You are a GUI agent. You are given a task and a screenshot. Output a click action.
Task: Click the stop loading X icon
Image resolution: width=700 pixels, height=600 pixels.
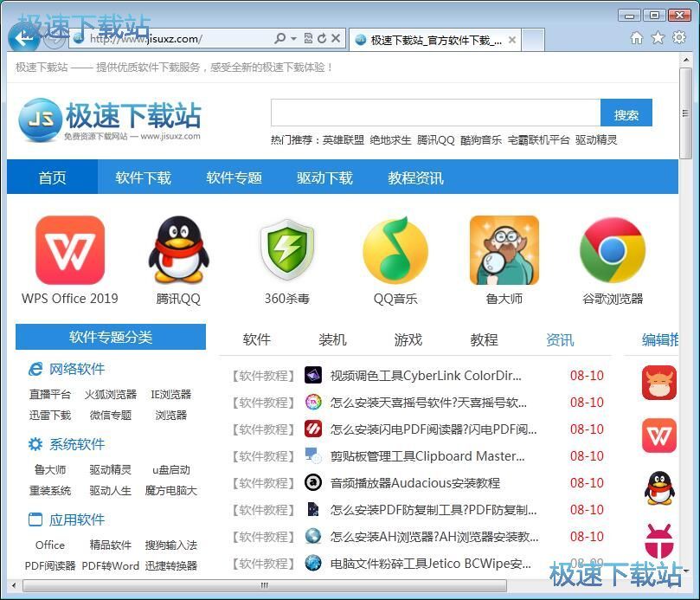tap(337, 38)
